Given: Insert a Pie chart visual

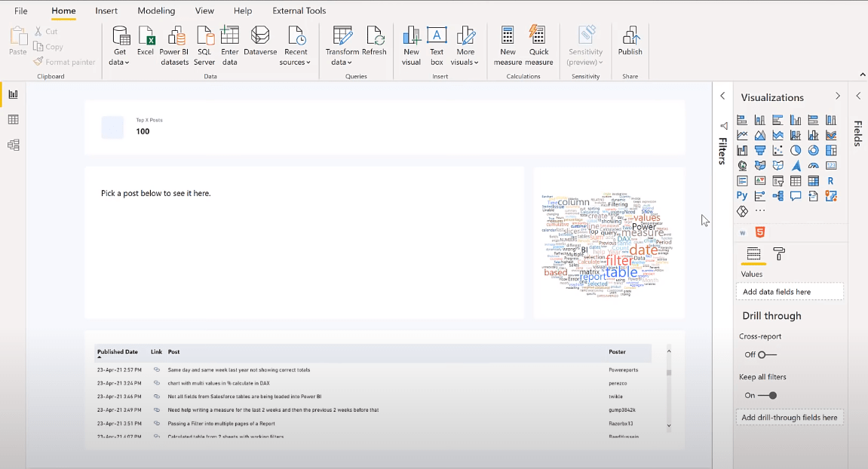Looking at the screenshot, I should pyautogui.click(x=796, y=150).
